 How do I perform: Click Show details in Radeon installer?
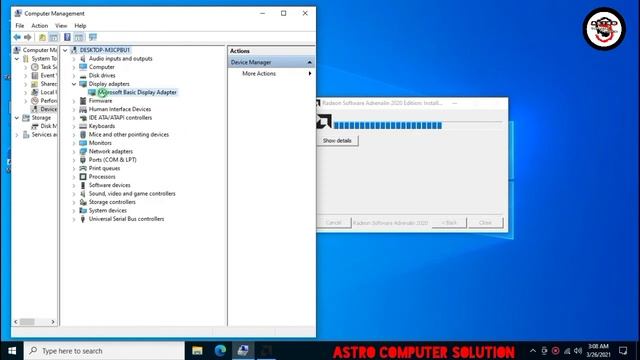(x=337, y=140)
